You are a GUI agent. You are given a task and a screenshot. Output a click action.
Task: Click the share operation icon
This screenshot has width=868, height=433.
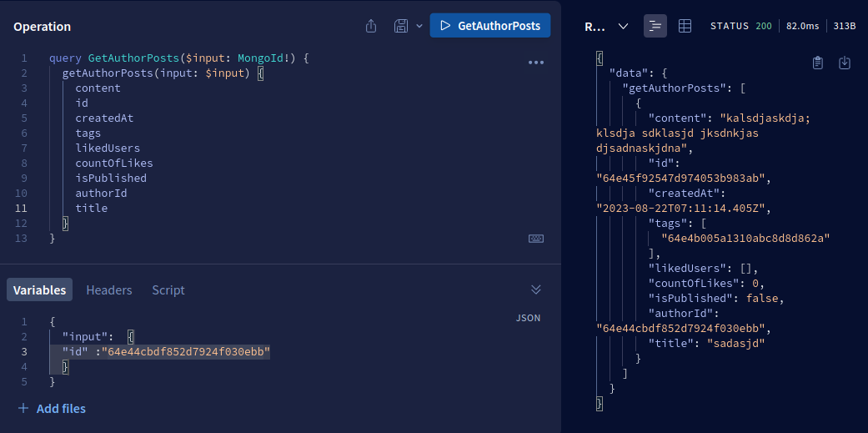tap(371, 26)
